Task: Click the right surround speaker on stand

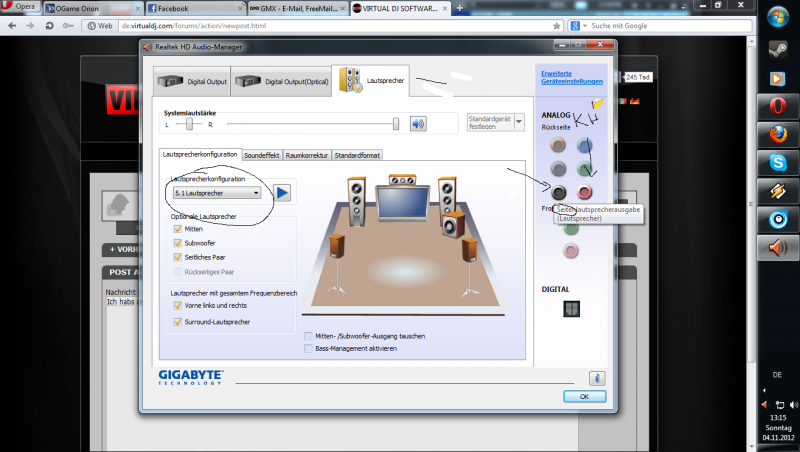Action: pyautogui.click(x=469, y=267)
